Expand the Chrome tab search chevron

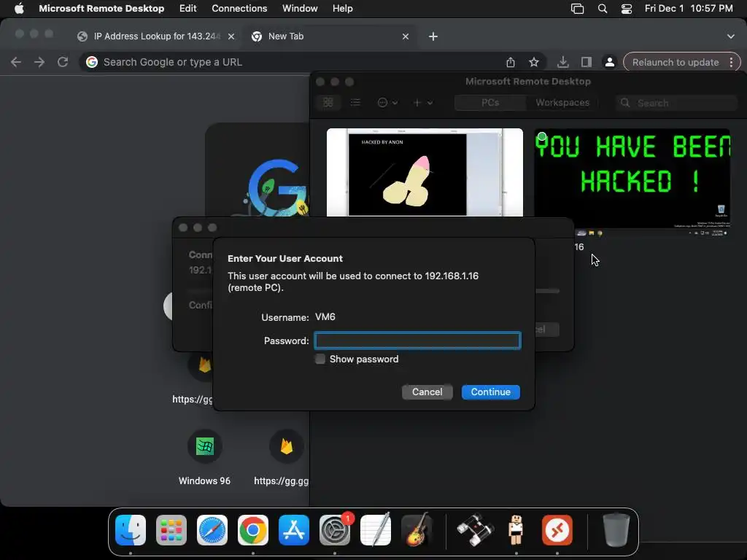pyautogui.click(x=731, y=36)
